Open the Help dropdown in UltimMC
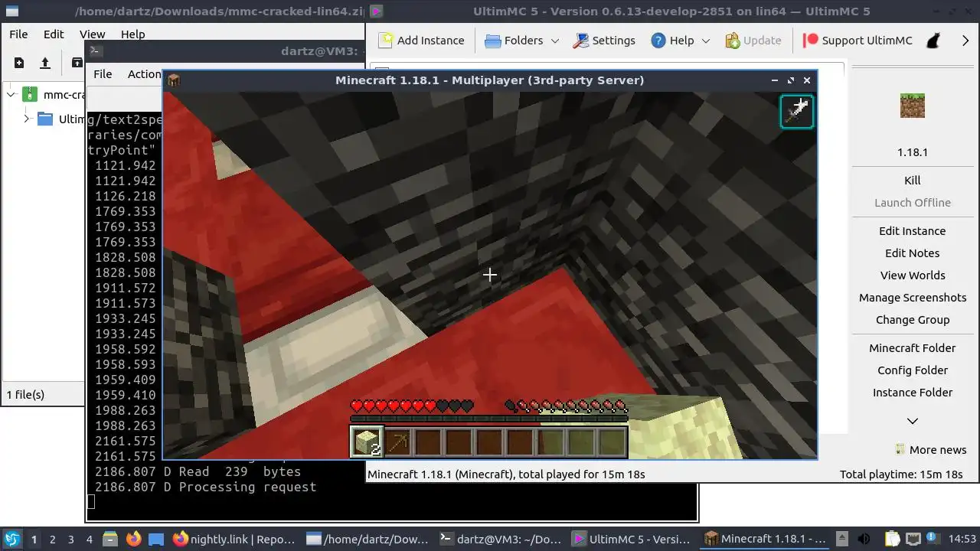The image size is (980, 551). (x=680, y=41)
